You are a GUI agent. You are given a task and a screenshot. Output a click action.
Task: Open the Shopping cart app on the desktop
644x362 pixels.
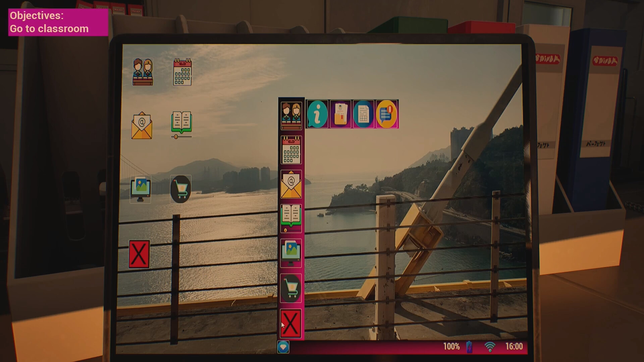coord(180,189)
